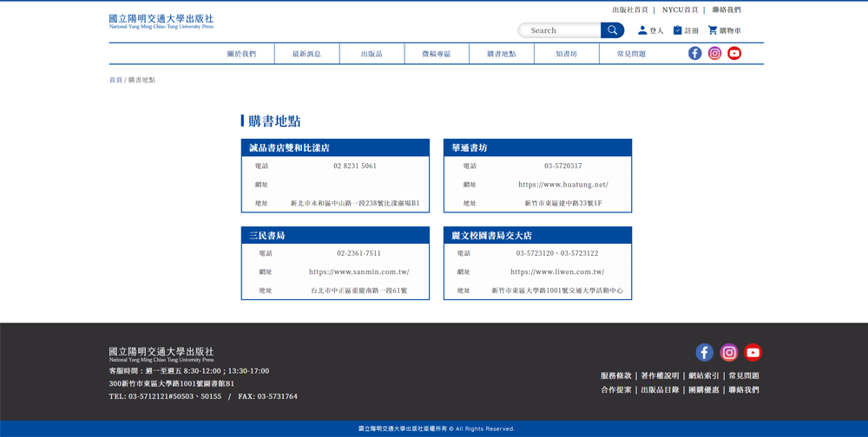
Task: Open the 知書坊 menu
Action: 566,54
